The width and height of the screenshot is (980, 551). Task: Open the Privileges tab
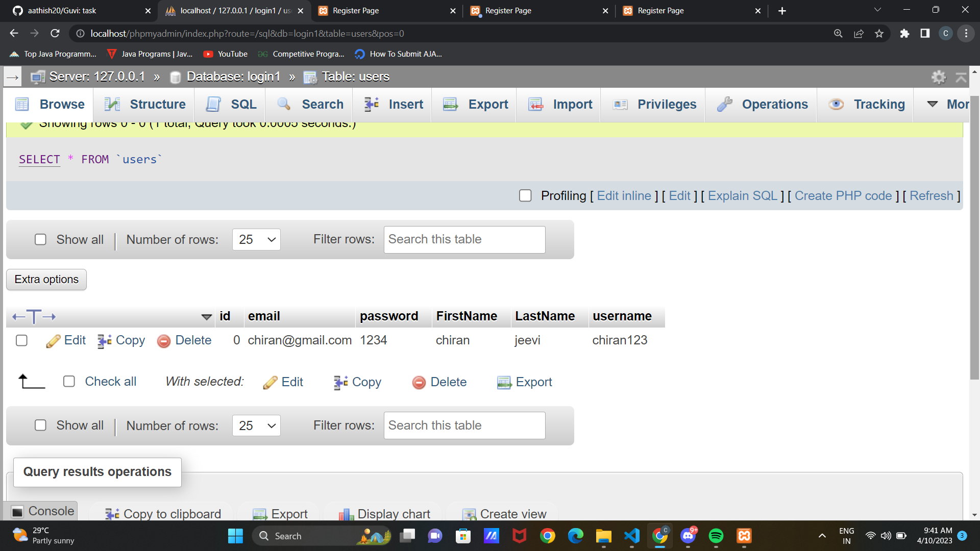(654, 105)
